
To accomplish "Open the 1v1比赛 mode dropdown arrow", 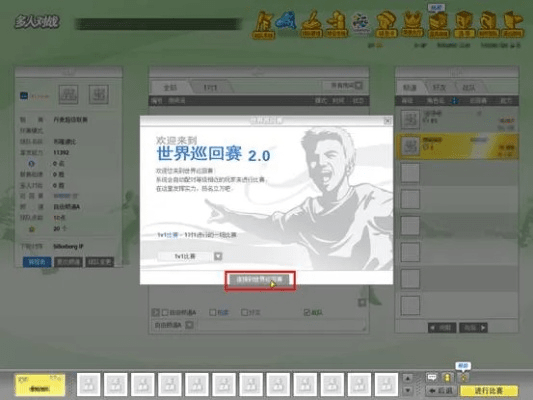I will pyautogui.click(x=218, y=256).
